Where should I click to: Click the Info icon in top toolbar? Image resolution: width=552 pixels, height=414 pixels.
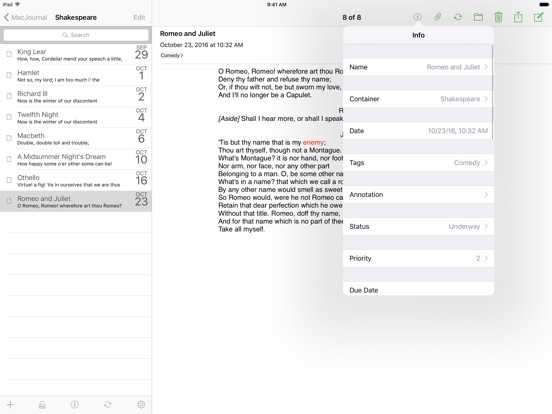click(x=417, y=17)
